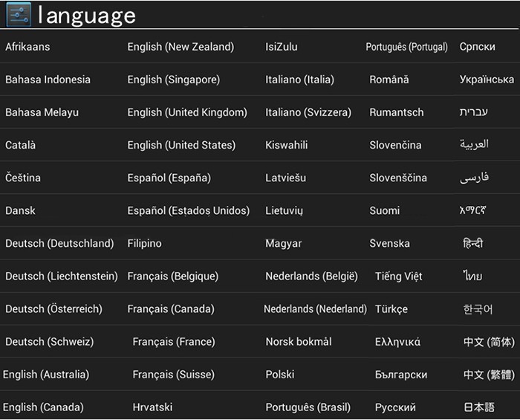The image size is (520, 420).
Task: Select English (United Kingdom)
Action: coord(187,112)
